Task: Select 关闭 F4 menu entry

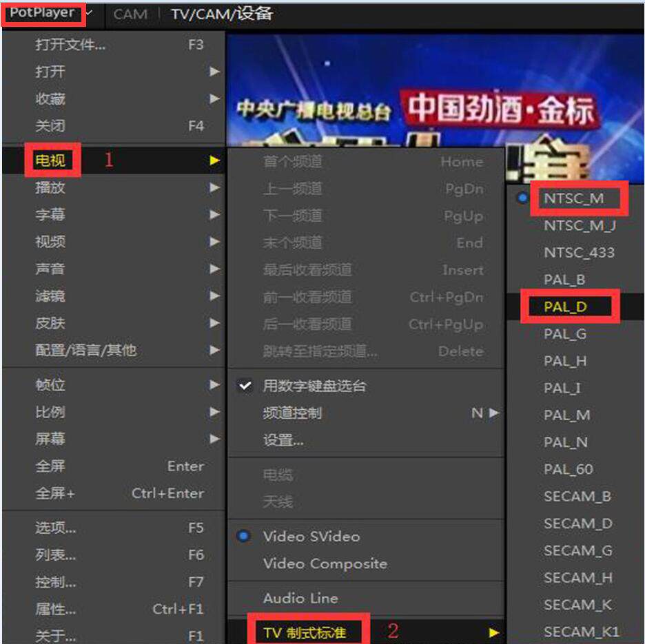Action: coord(114,125)
